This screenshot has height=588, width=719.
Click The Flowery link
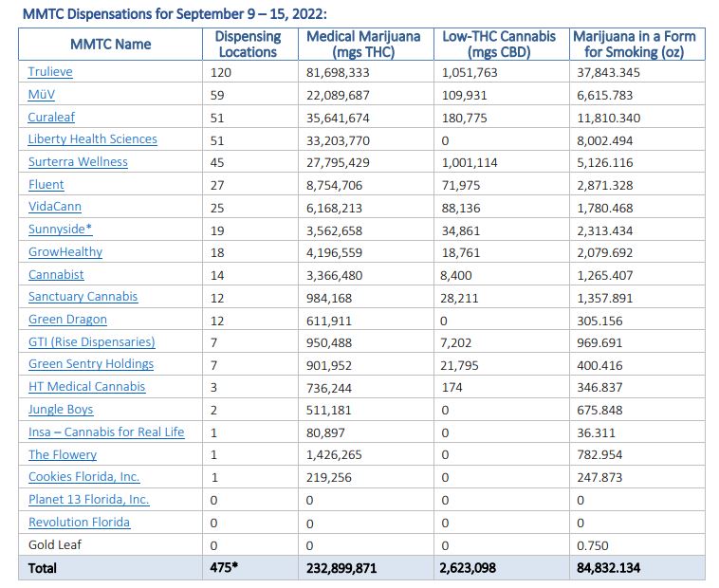[x=63, y=454]
